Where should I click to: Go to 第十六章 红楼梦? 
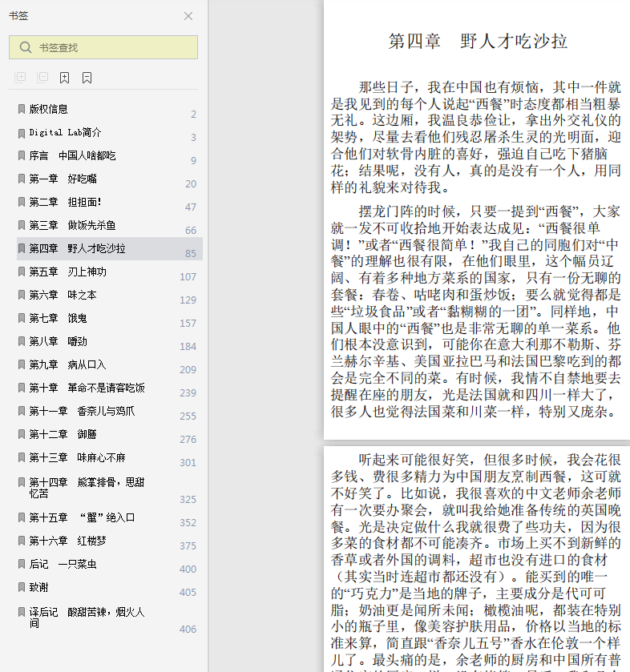[68, 541]
